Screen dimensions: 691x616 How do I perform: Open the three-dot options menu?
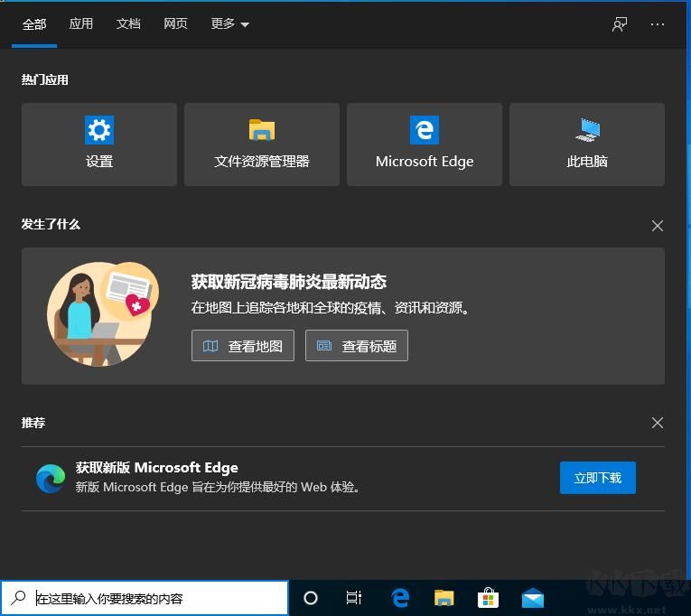pyautogui.click(x=658, y=24)
